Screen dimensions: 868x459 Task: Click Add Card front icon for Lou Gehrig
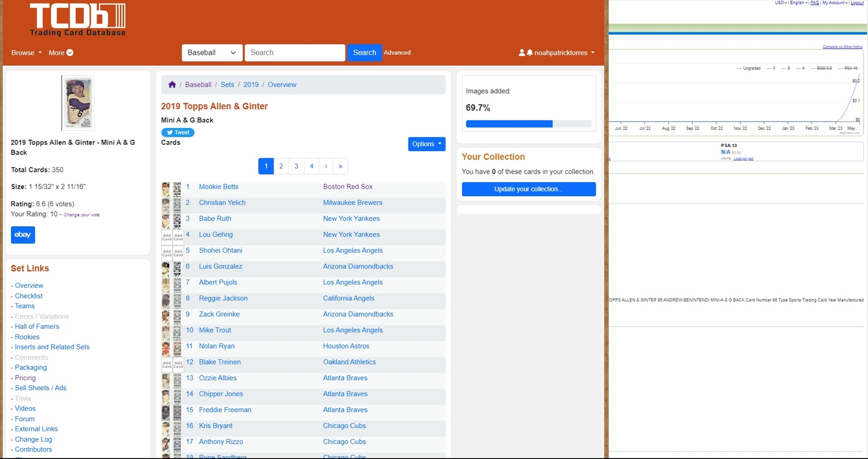click(x=167, y=237)
